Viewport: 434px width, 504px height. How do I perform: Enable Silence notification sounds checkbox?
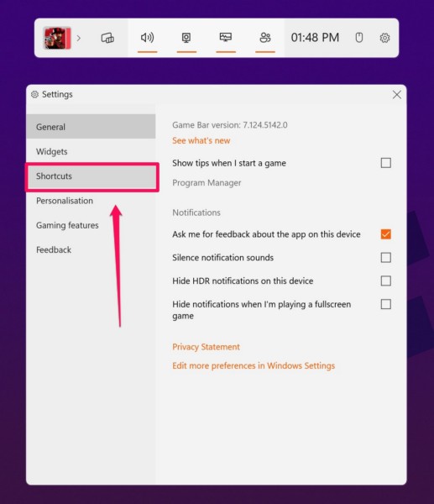(386, 258)
